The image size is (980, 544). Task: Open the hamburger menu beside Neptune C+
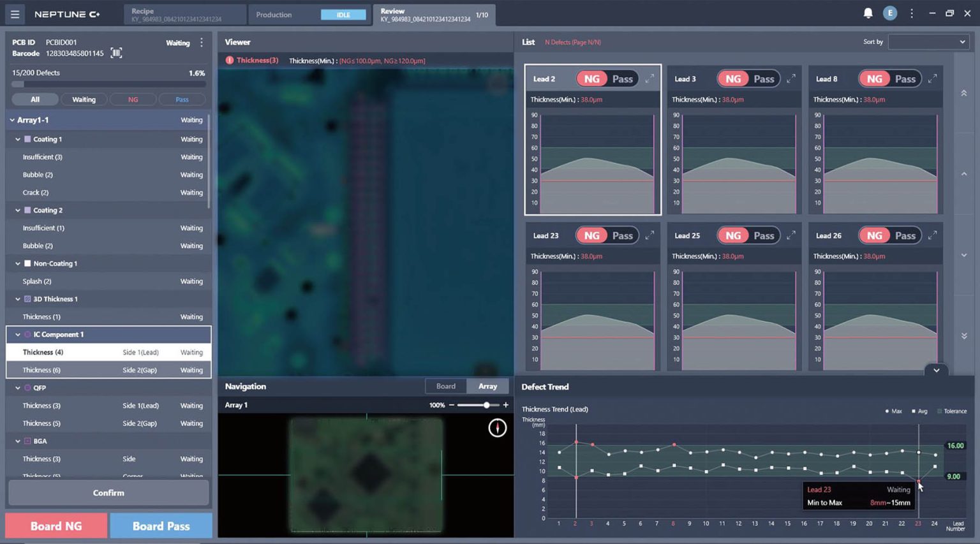[x=15, y=14]
